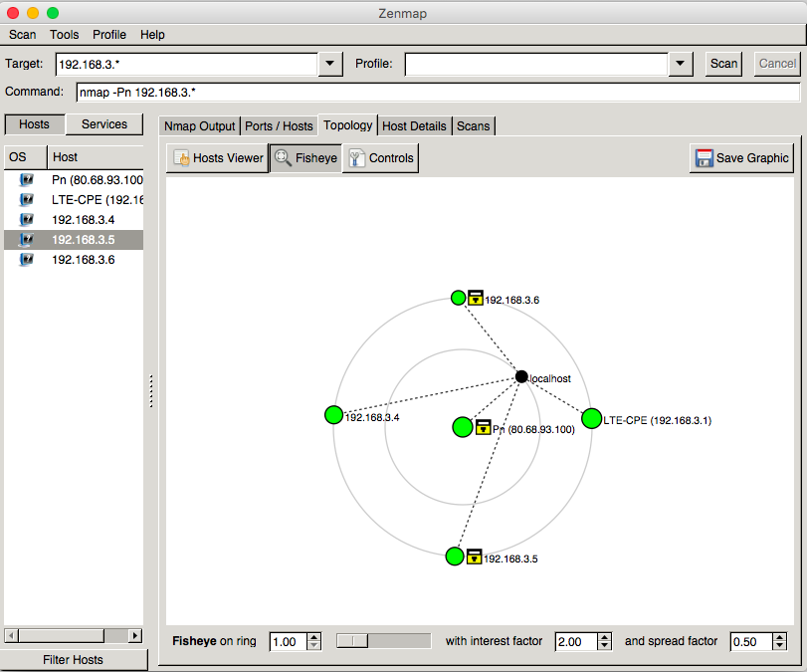Select the black localhost node

[x=521, y=377]
